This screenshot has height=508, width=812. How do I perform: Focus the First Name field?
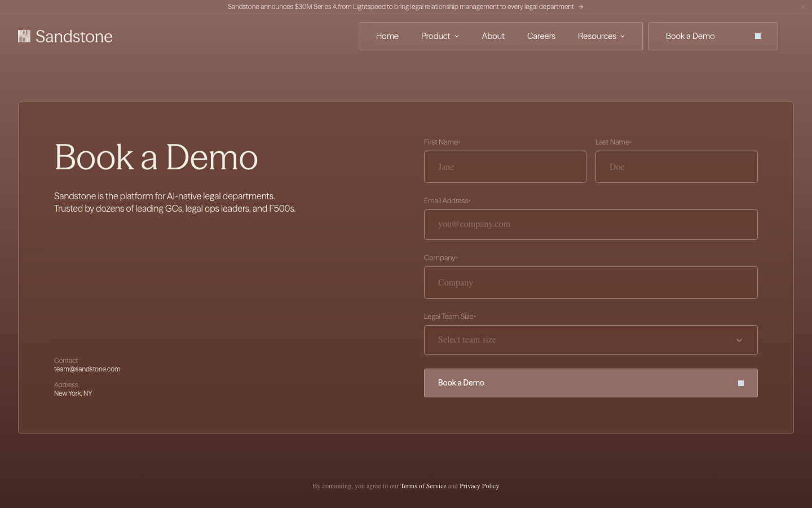pos(505,167)
